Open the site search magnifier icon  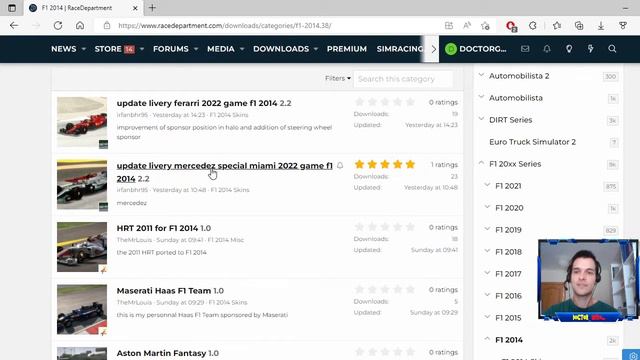(x=612, y=49)
